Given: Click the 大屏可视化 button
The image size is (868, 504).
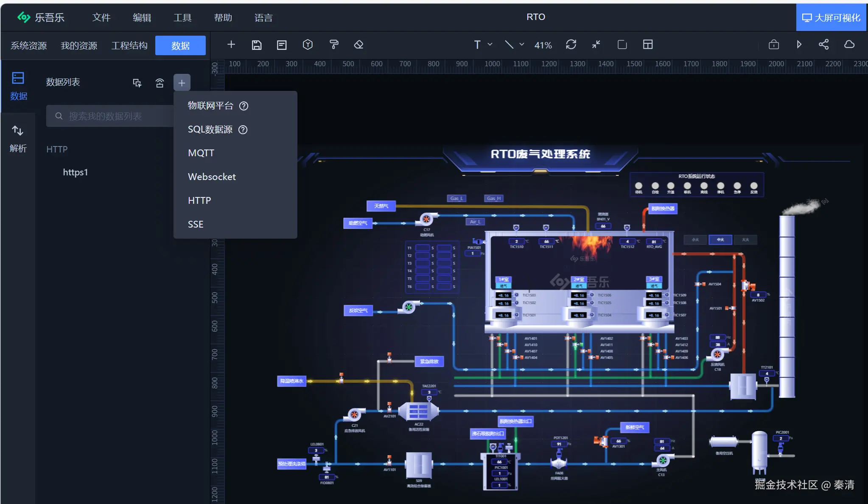Looking at the screenshot, I should click(x=831, y=17).
